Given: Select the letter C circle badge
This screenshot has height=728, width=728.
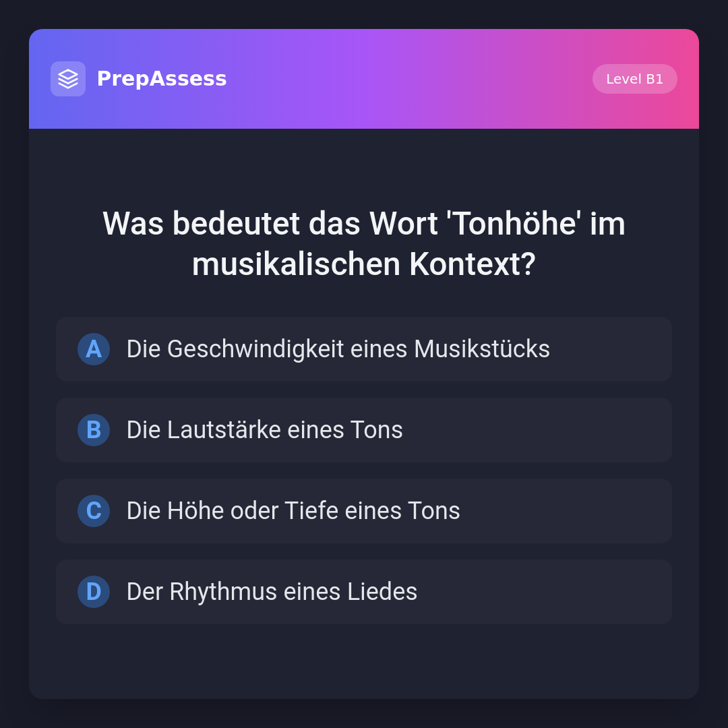Looking at the screenshot, I should pyautogui.click(x=94, y=511).
